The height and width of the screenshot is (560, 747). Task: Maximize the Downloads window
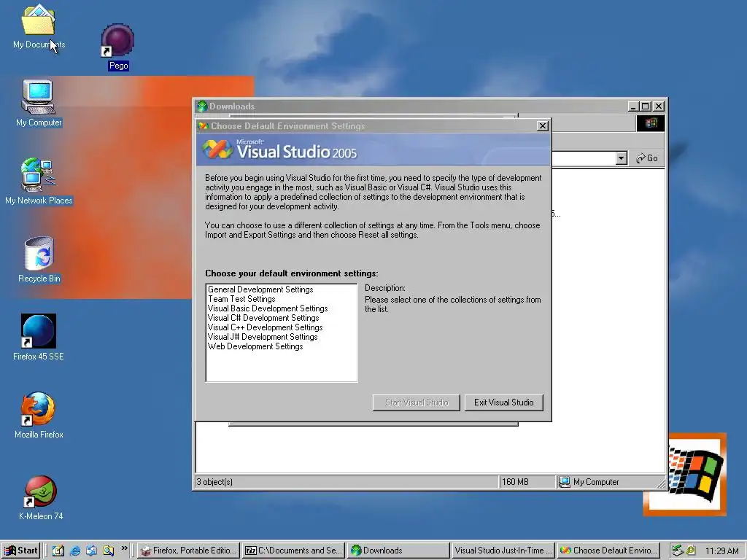click(646, 106)
